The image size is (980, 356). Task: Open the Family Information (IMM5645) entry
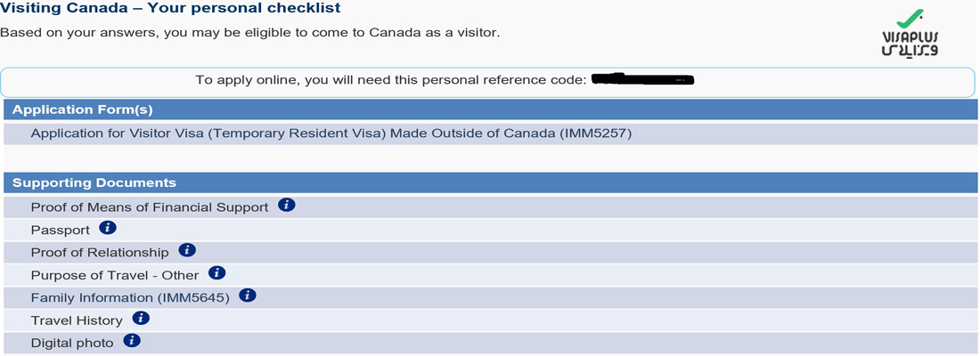point(130,297)
